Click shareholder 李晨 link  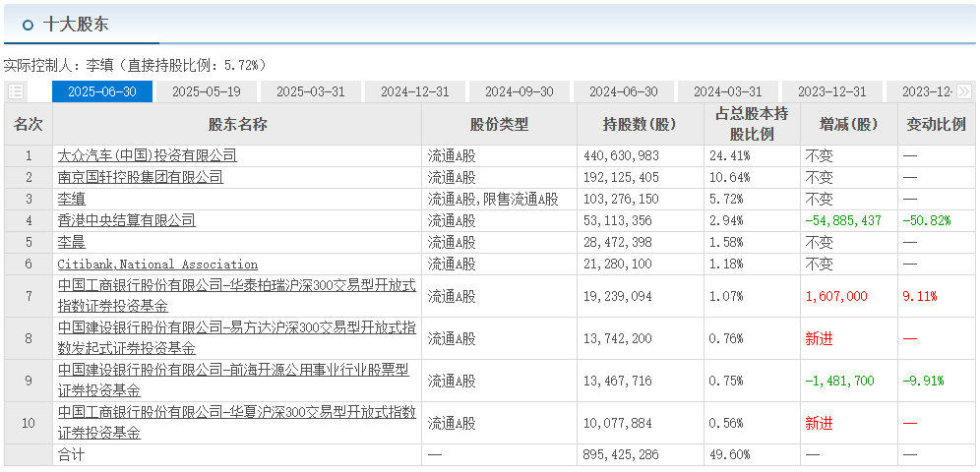71,242
